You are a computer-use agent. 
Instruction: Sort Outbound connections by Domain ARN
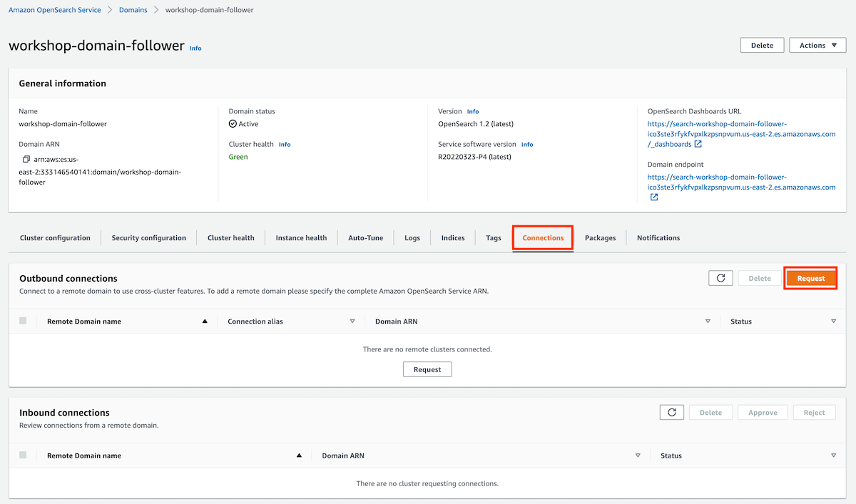pyautogui.click(x=708, y=322)
